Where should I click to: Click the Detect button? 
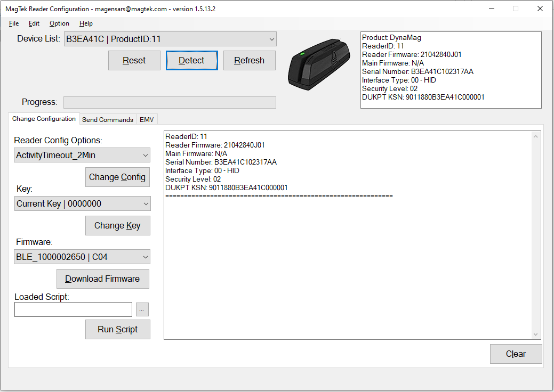click(192, 60)
